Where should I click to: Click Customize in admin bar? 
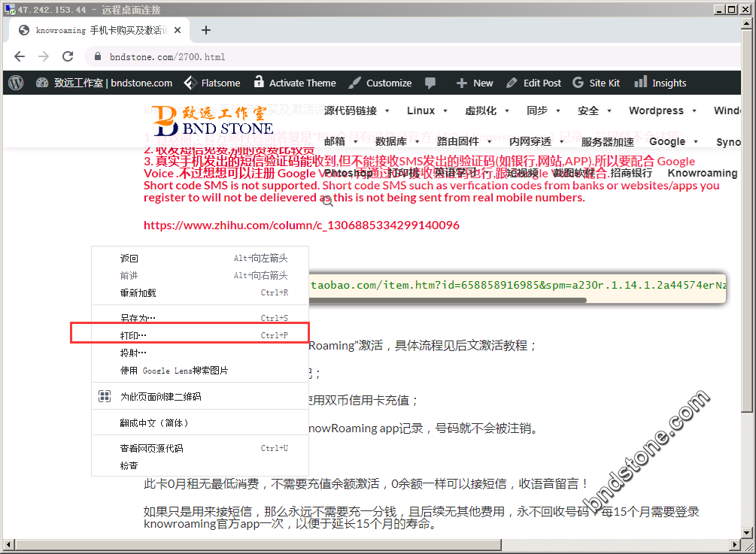[381, 83]
